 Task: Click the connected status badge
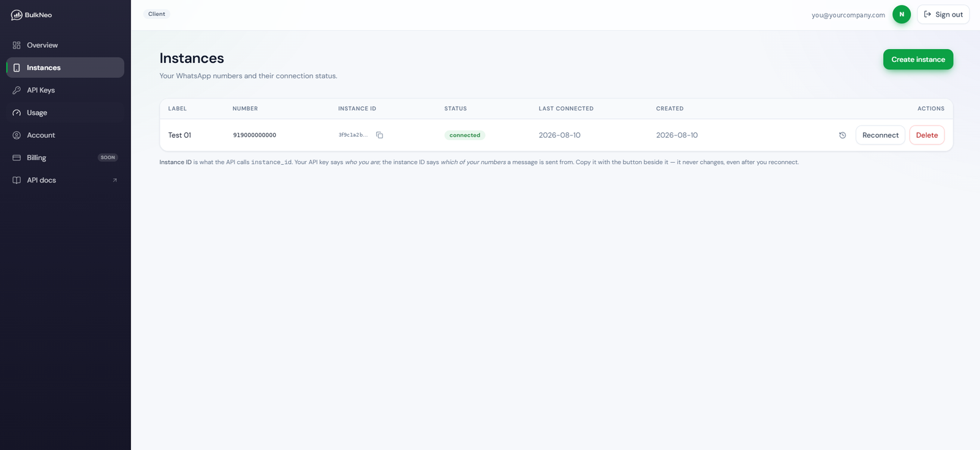click(465, 135)
